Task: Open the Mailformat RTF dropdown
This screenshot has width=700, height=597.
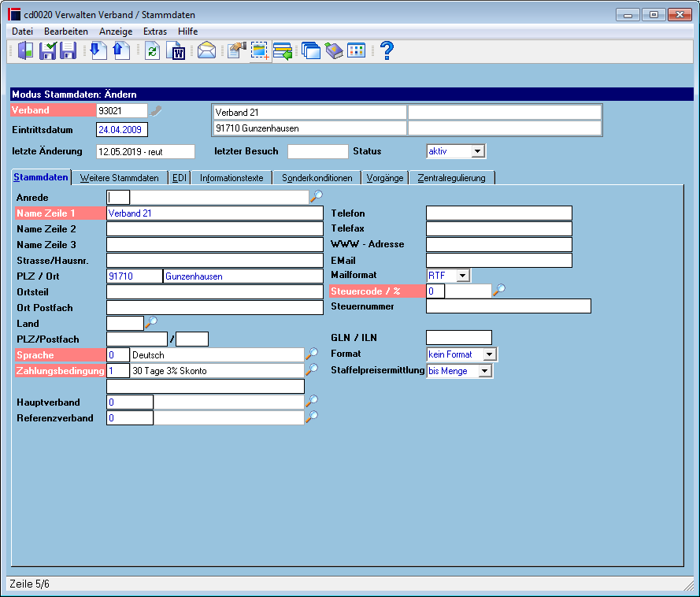Action: coord(462,276)
